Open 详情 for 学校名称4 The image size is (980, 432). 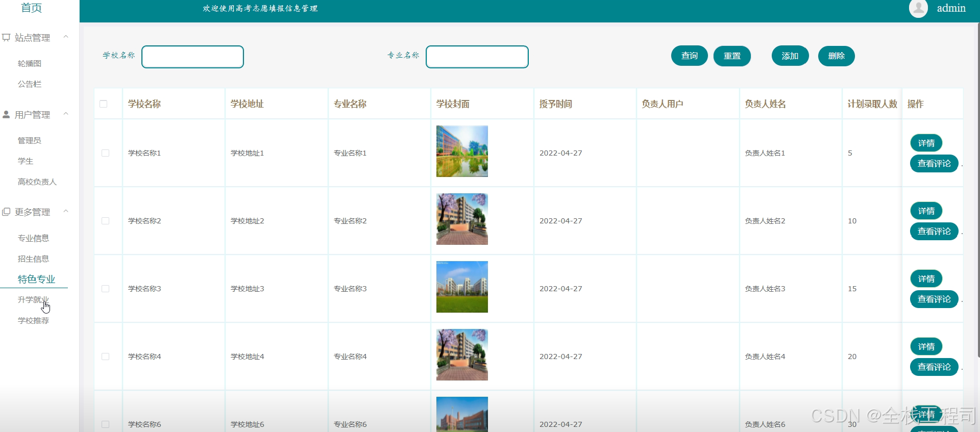coord(926,347)
